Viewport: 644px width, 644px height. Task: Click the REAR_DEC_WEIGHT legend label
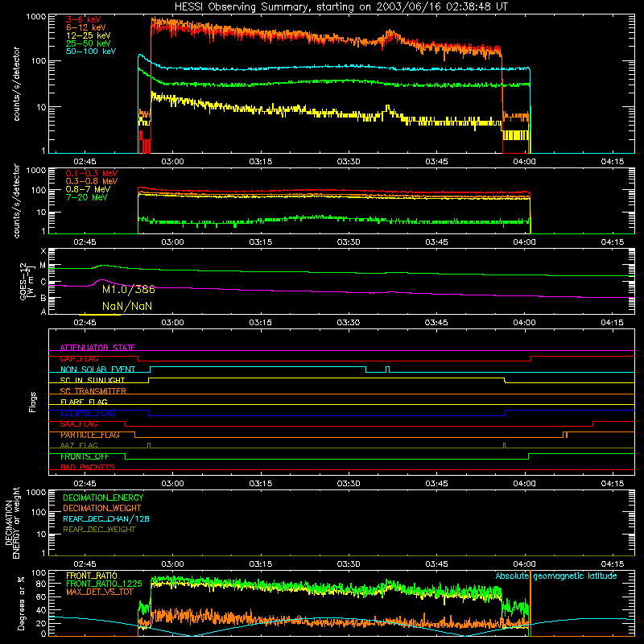click(x=99, y=530)
